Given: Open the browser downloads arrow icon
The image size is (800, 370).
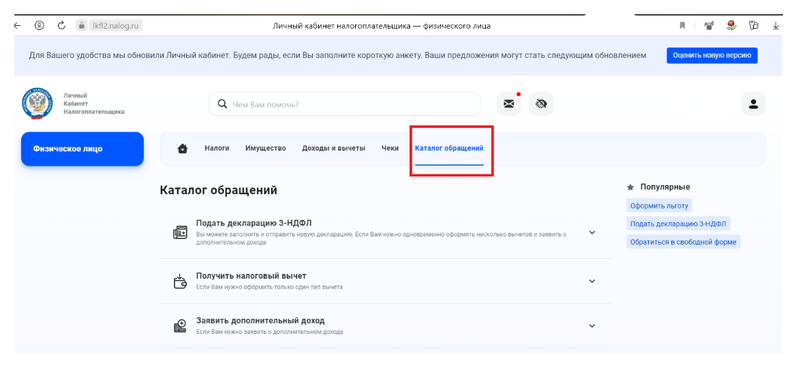Looking at the screenshot, I should [x=776, y=26].
